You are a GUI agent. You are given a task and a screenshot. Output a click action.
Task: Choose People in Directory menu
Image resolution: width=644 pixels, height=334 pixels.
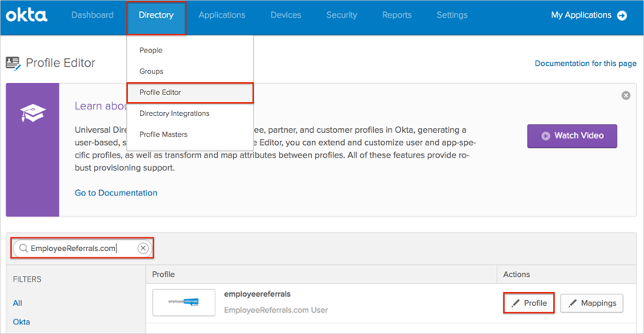tap(150, 50)
